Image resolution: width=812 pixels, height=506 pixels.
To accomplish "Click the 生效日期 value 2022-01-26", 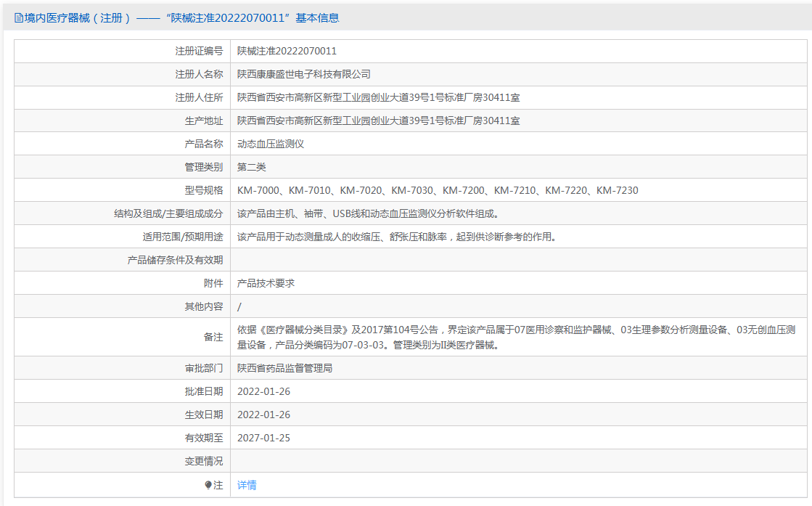I will [263, 415].
